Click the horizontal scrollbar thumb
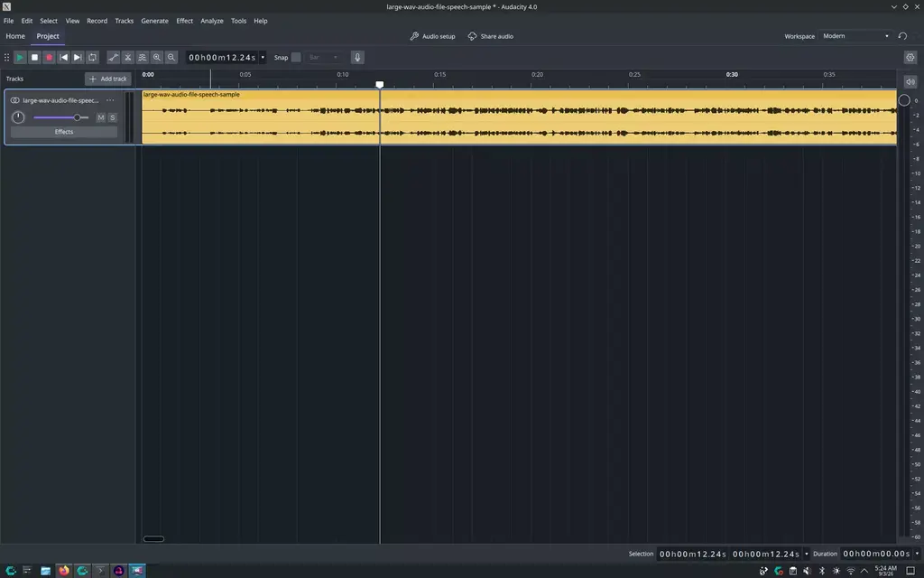The width and height of the screenshot is (924, 578). (x=153, y=538)
